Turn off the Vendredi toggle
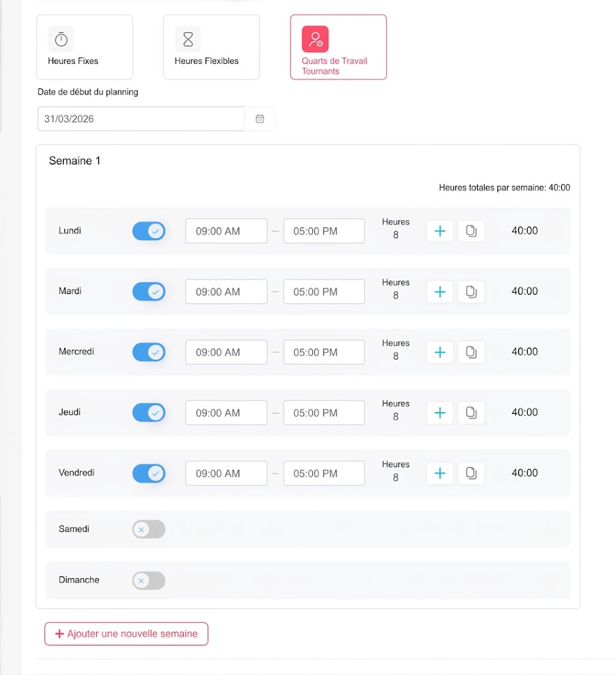Screen dimensions: 616x675 tap(149, 473)
